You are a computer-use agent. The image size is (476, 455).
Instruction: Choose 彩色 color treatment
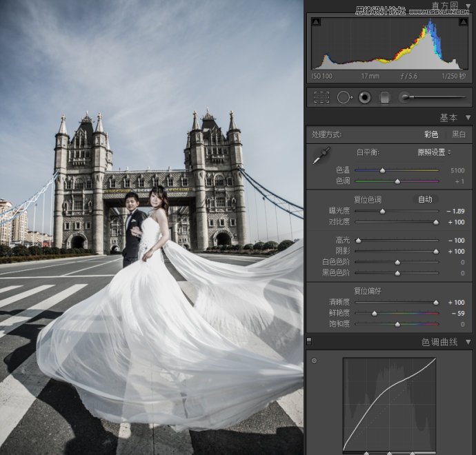pyautogui.click(x=431, y=134)
